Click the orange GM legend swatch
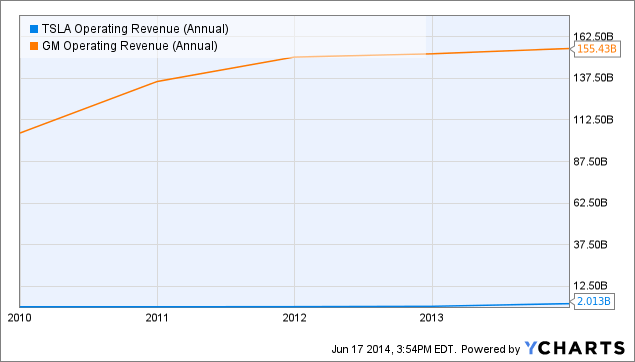Image resolution: width=635 pixels, height=362 pixels. [x=34, y=46]
